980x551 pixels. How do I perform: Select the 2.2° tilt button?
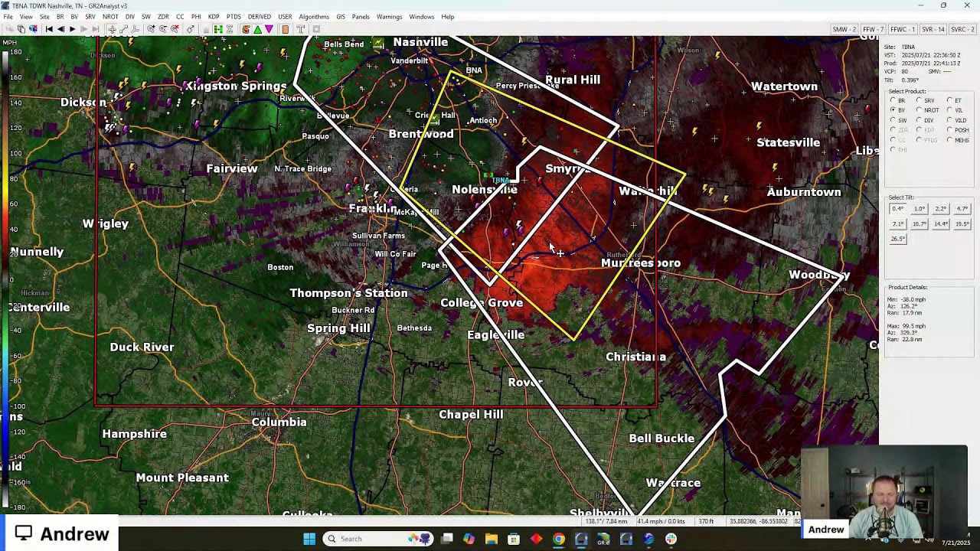pos(941,209)
